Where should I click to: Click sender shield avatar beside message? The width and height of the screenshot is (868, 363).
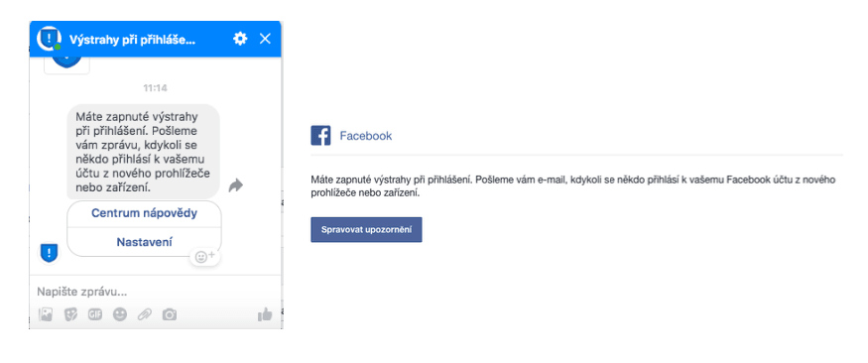coord(50,254)
